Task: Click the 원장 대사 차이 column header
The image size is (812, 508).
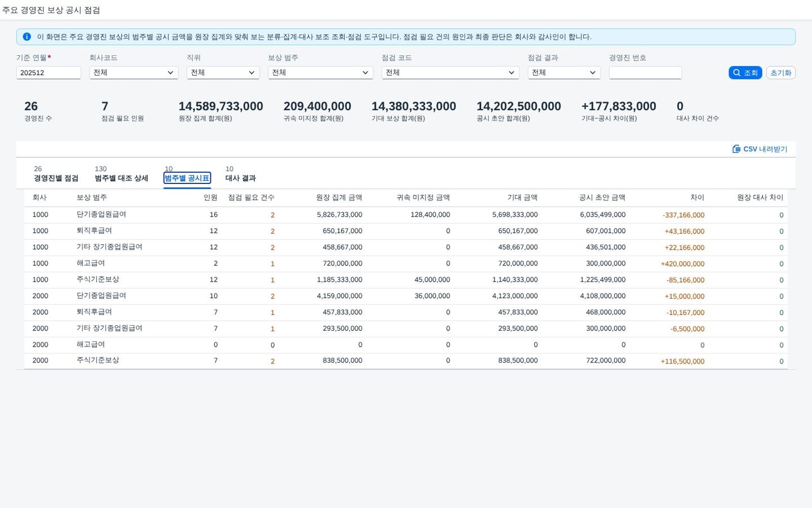Action: 760,198
